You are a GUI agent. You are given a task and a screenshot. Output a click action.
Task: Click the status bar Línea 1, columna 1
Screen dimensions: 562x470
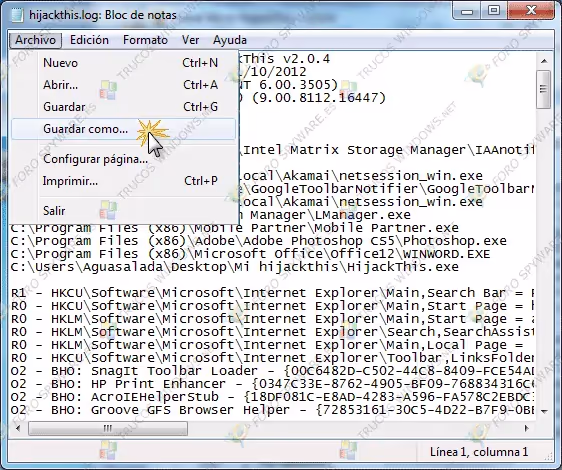(479, 452)
